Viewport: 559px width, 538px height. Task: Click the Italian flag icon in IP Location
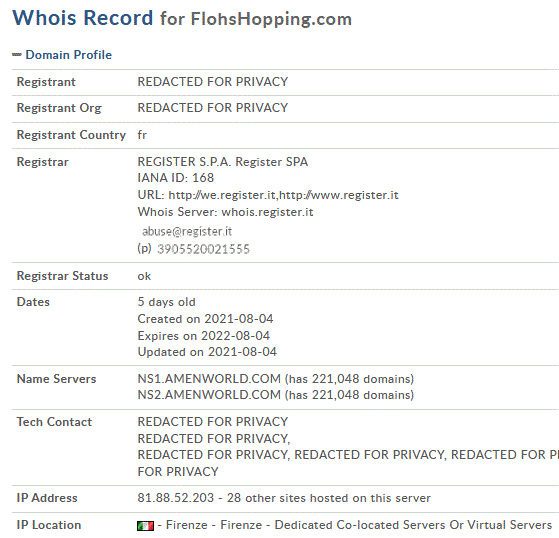[x=145, y=526]
